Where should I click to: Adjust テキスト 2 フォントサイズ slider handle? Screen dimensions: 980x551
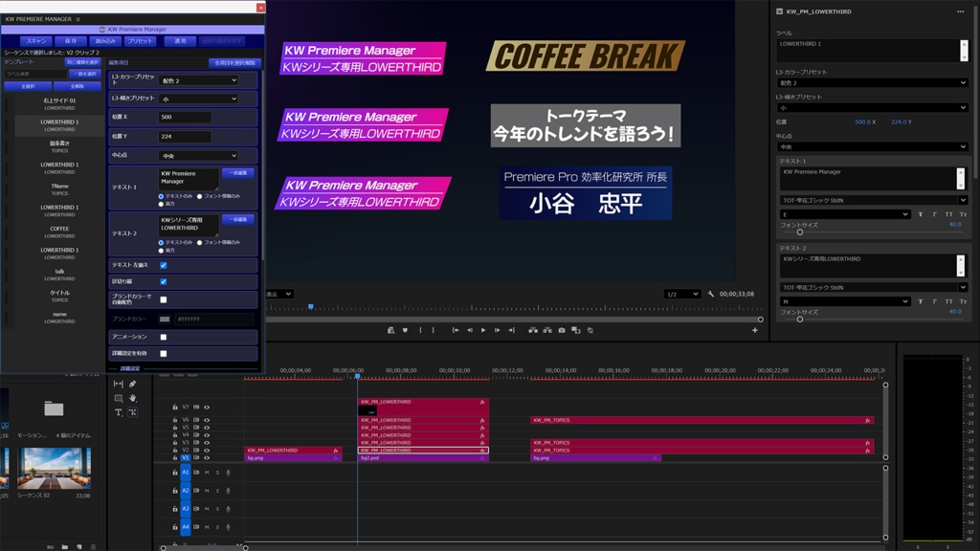pos(799,319)
